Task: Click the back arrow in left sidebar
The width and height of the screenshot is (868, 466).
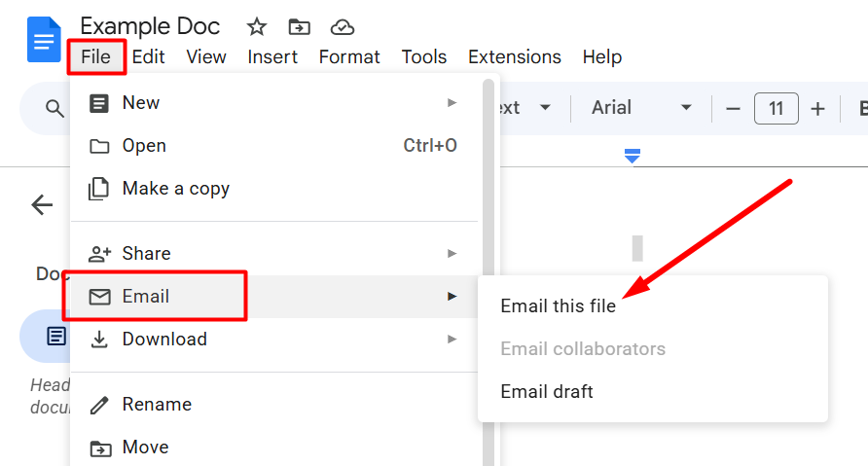Action: point(42,204)
